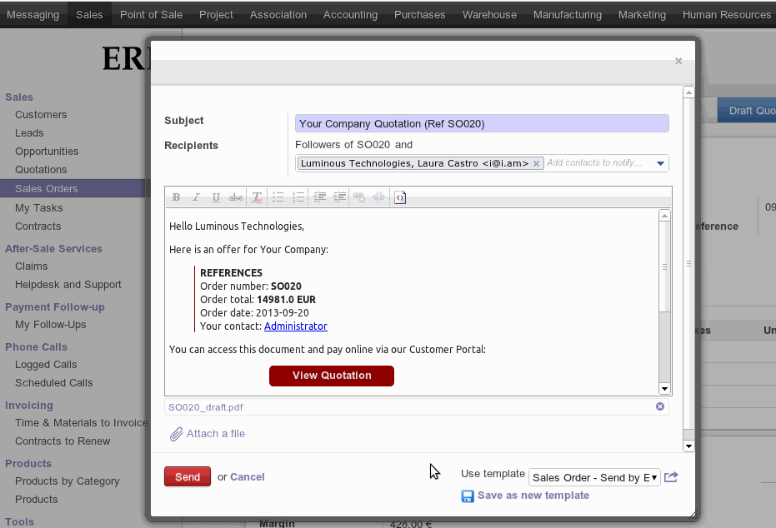
Task: Open Time & Materials to Invoice
Action: tap(81, 423)
